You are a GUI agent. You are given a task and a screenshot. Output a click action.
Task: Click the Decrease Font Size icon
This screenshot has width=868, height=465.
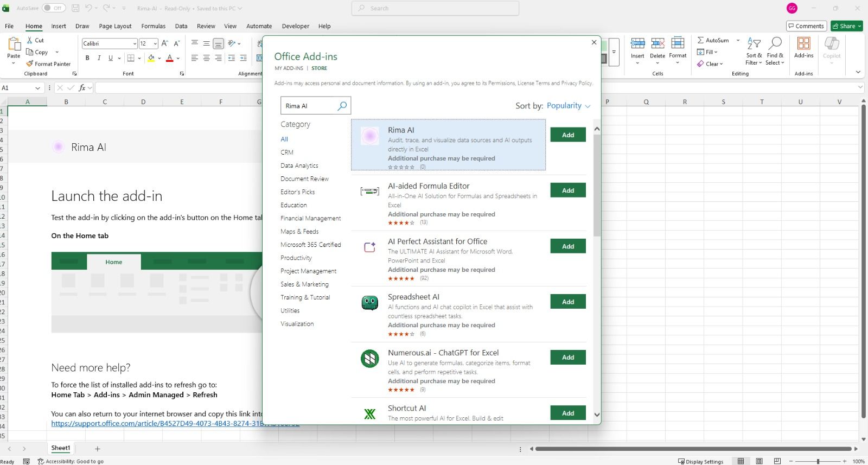click(x=176, y=43)
